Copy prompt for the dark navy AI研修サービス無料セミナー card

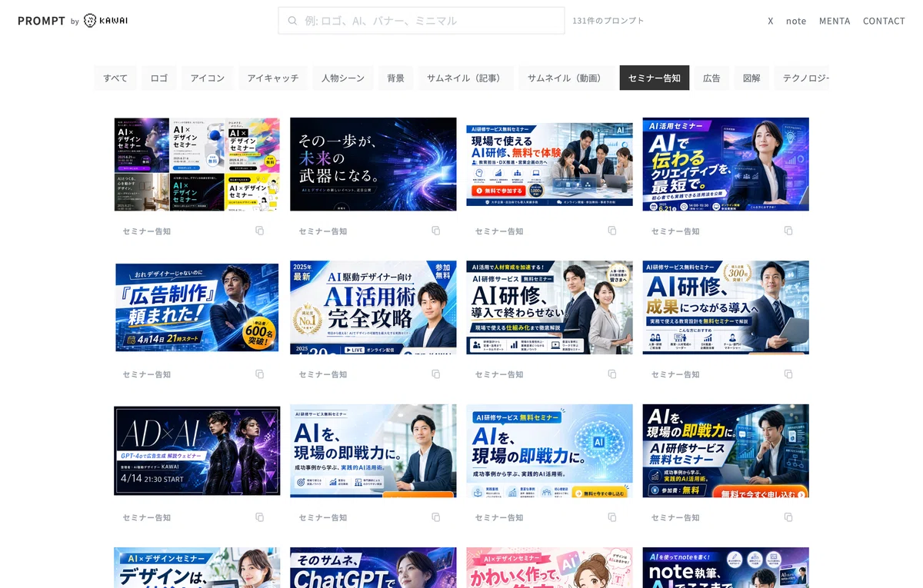(788, 517)
